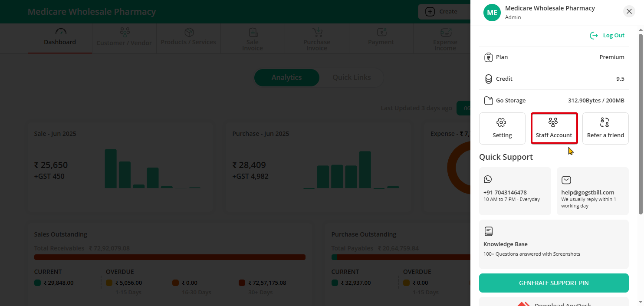This screenshot has height=306, width=644.
Task: Click the Payment icon
Action: (x=382, y=32)
